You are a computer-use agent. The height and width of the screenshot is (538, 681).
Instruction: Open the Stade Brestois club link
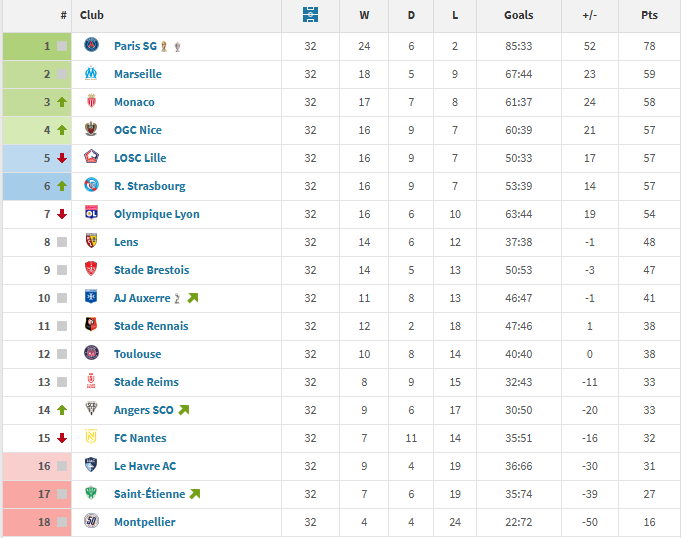pyautogui.click(x=151, y=270)
